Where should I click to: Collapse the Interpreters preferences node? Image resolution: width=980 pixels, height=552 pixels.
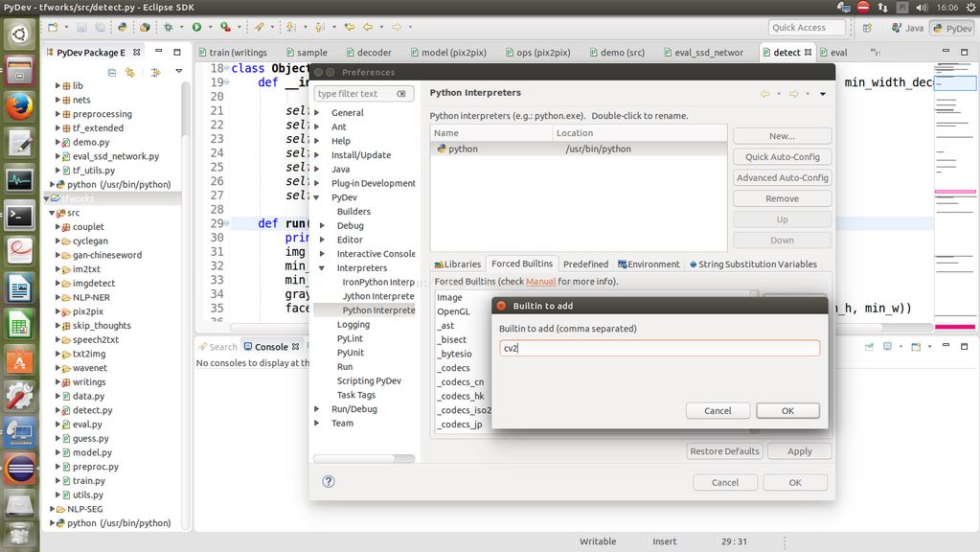[x=322, y=268]
